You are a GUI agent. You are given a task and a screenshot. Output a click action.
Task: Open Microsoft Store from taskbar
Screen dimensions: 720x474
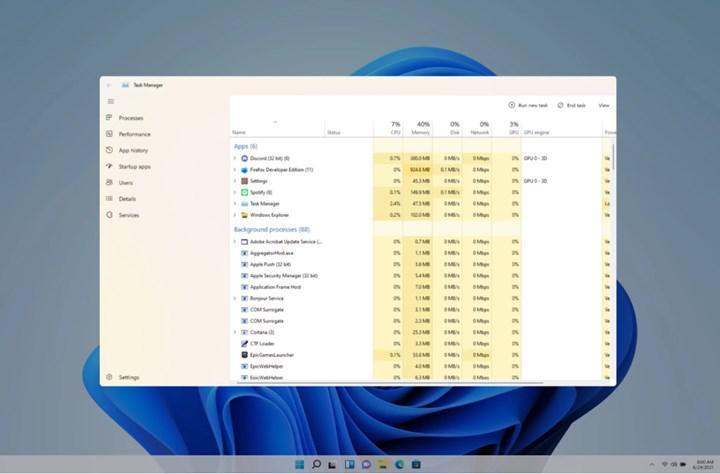coord(416,464)
